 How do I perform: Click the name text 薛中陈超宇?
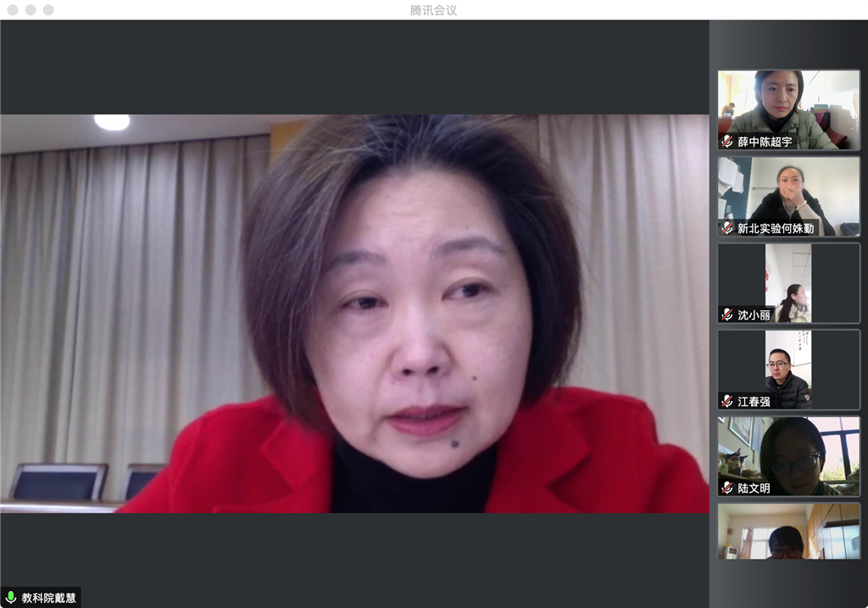click(765, 142)
